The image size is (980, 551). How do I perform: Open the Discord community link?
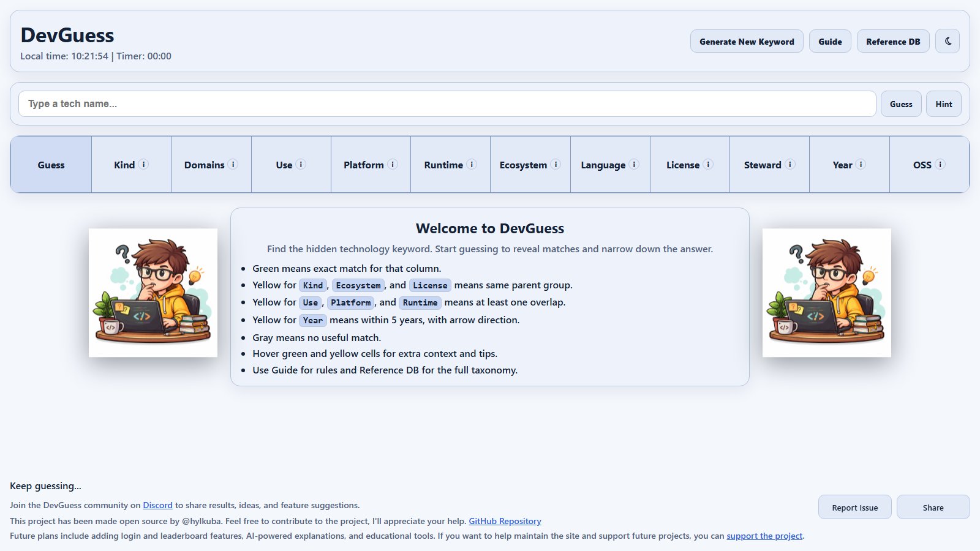[157, 505]
